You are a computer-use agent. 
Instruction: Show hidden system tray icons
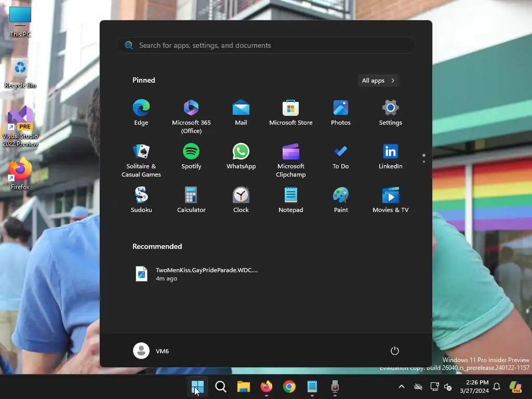[x=402, y=387]
